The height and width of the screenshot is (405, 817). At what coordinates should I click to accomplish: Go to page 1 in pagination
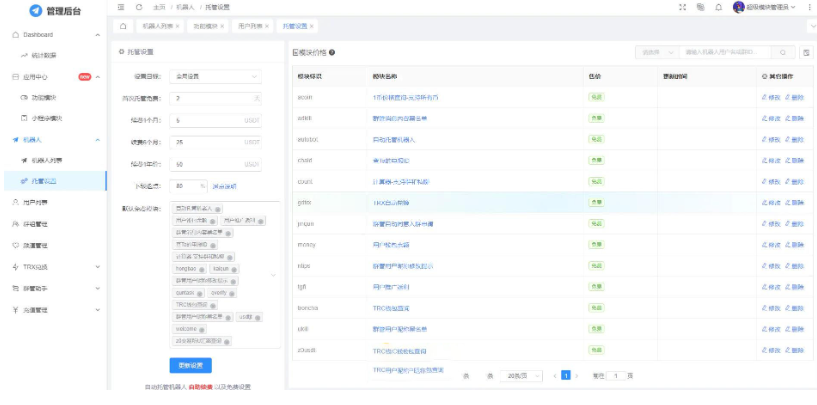coord(565,375)
